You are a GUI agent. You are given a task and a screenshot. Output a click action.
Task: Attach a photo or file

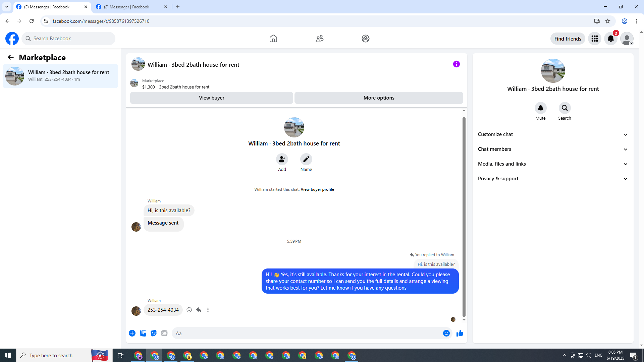click(x=143, y=333)
